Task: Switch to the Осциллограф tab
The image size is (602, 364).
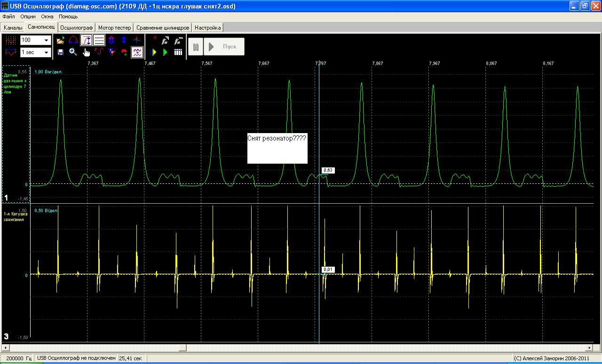Action: pos(77,28)
